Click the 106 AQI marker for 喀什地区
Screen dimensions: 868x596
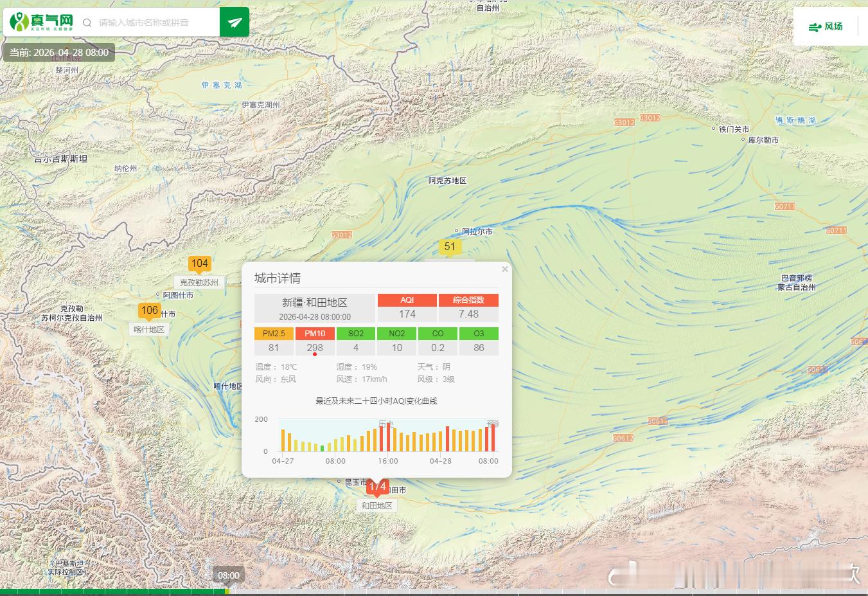click(150, 311)
